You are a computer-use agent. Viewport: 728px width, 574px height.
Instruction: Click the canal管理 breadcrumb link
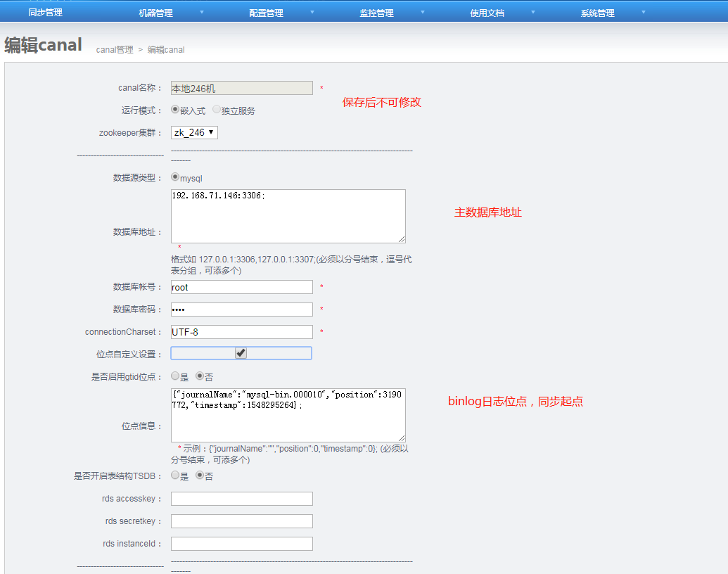(115, 50)
